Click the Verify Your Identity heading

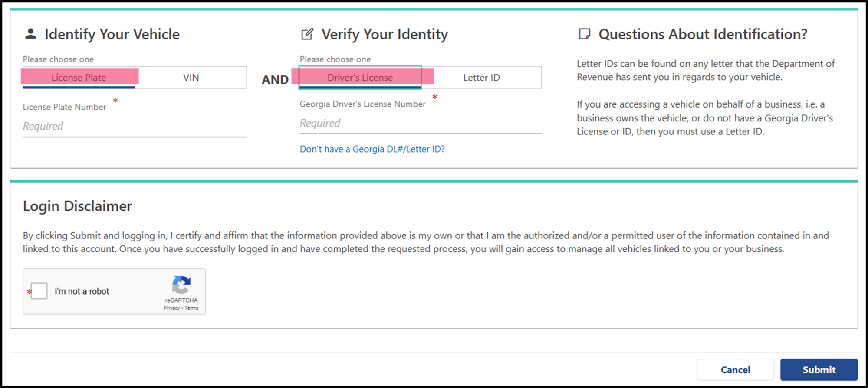pyautogui.click(x=385, y=34)
